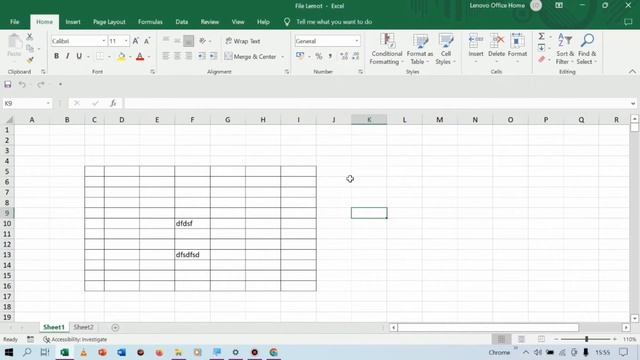640x360 pixels.
Task: Click the Insert cells button
Action: 476,49
